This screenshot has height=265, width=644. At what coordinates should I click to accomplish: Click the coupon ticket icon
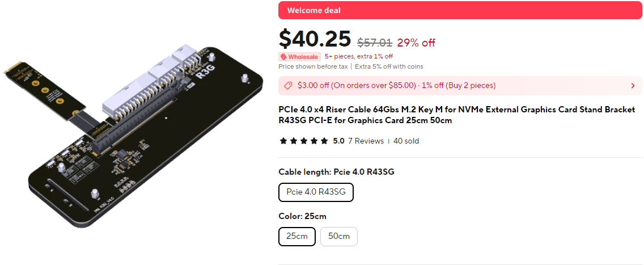pyautogui.click(x=288, y=86)
